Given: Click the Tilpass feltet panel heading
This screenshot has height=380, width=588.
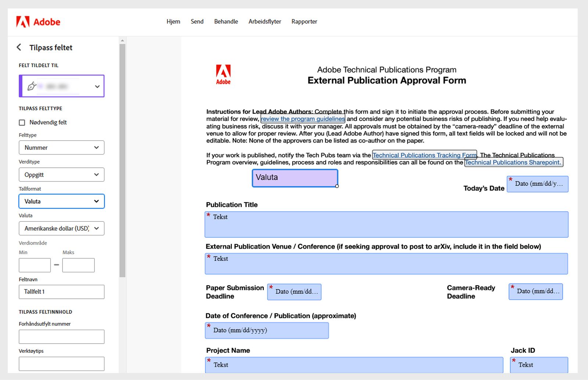Looking at the screenshot, I should (x=51, y=47).
